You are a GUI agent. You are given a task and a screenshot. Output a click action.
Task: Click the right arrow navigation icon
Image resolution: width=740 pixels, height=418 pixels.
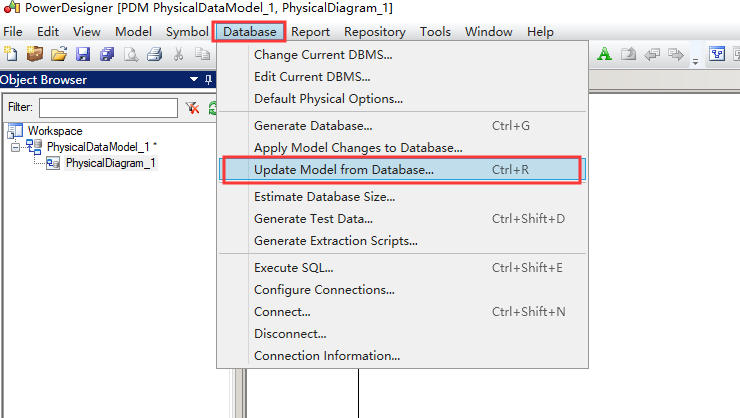pos(676,54)
